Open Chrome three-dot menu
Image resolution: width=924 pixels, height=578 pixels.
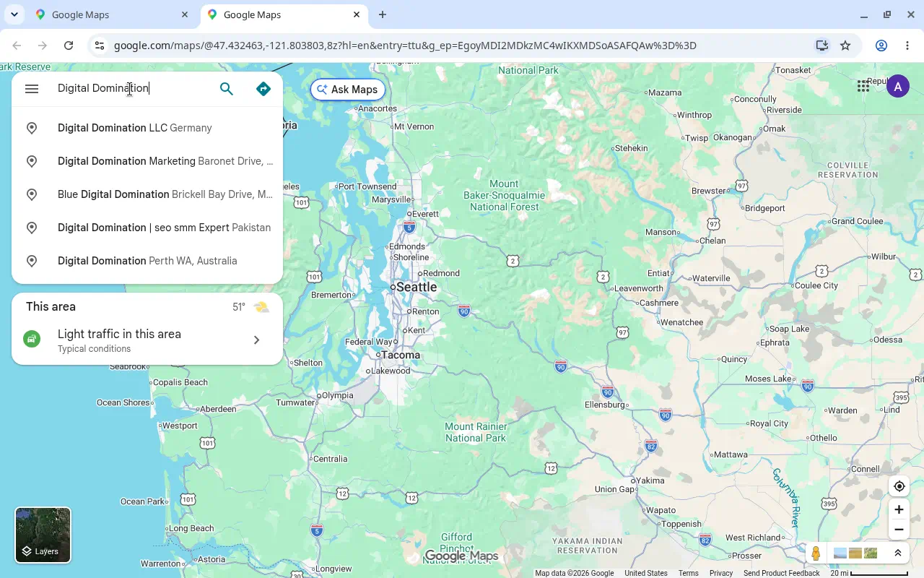pos(907,46)
